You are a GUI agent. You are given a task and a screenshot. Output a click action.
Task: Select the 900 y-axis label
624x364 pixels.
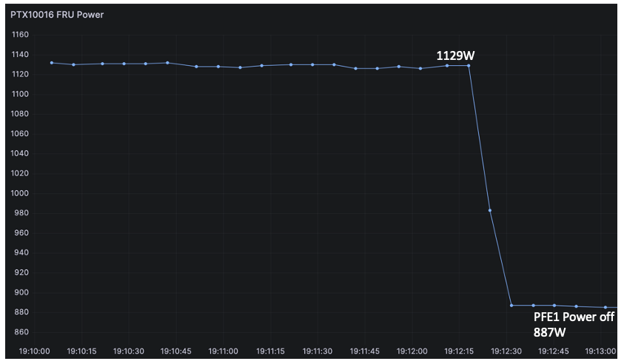22,292
